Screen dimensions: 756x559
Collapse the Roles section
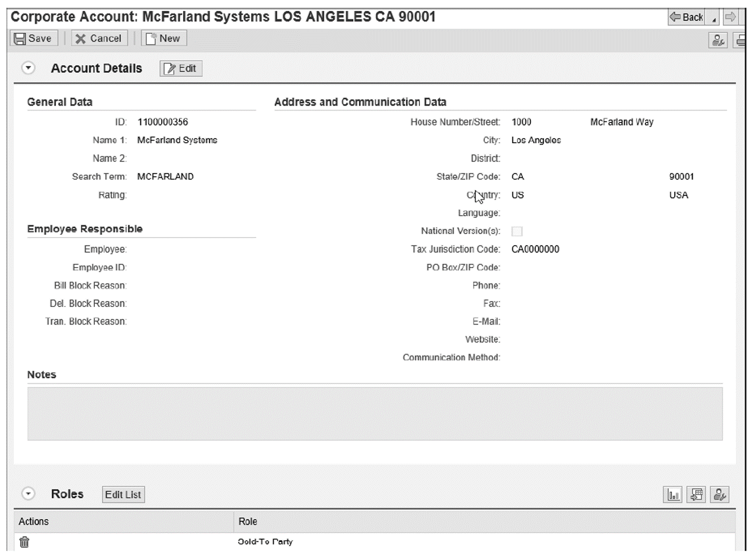[x=28, y=493]
